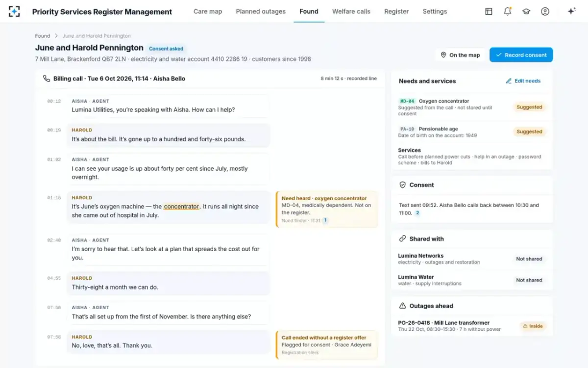Open the AI sparkle assistant icon
Screen dimensions: 588x368
click(571, 11)
